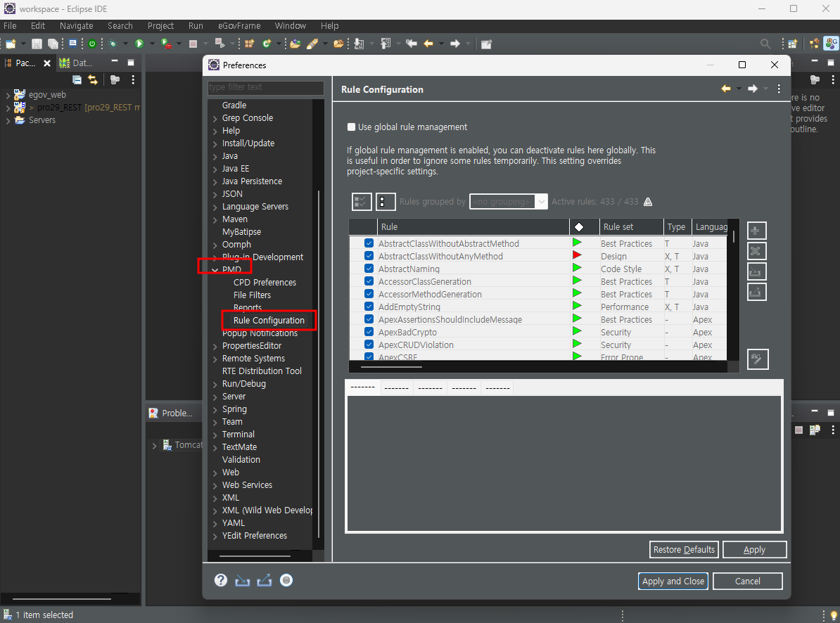
Task: Click the Export rule set button
Action: 756,292
